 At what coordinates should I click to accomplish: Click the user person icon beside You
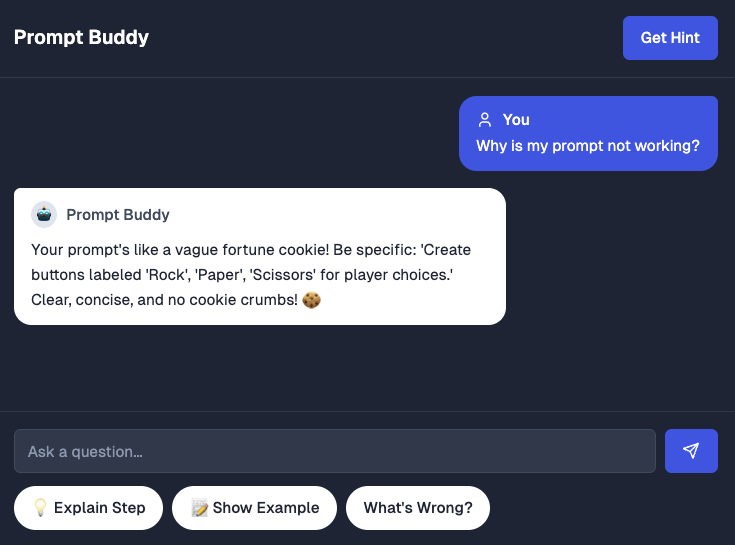485,120
